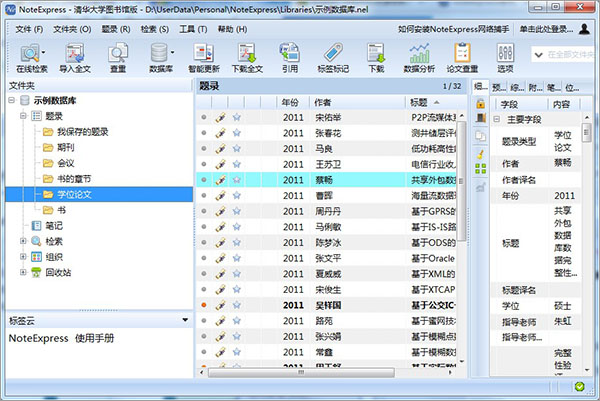Open the 在线检索 dropdown arrow
600x401 pixels.
coord(43,52)
